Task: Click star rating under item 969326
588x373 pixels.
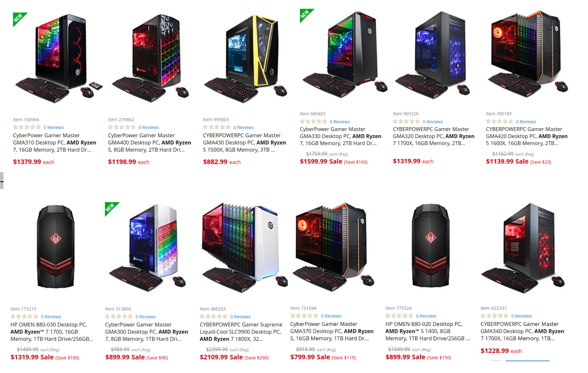Action: (406, 122)
